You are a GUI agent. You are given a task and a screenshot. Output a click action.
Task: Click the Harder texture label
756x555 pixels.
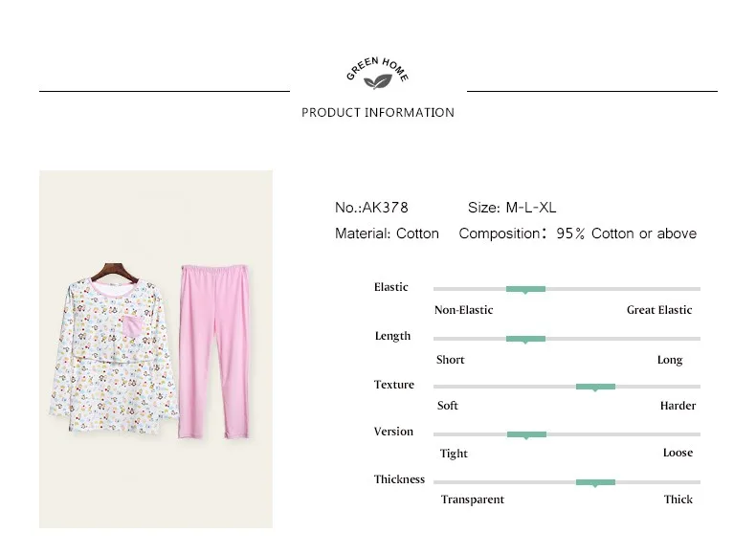678,406
